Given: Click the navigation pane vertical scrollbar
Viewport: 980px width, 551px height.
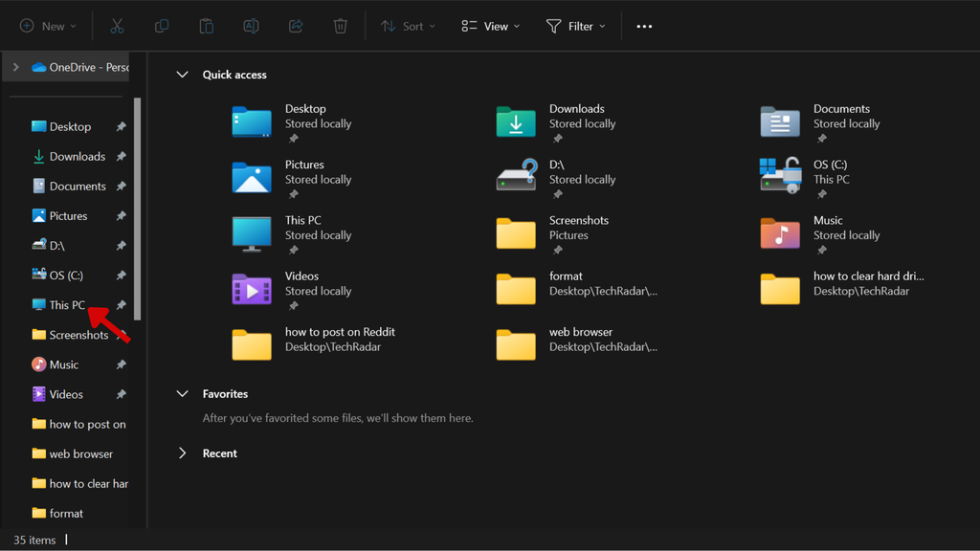Looking at the screenshot, I should click(138, 210).
